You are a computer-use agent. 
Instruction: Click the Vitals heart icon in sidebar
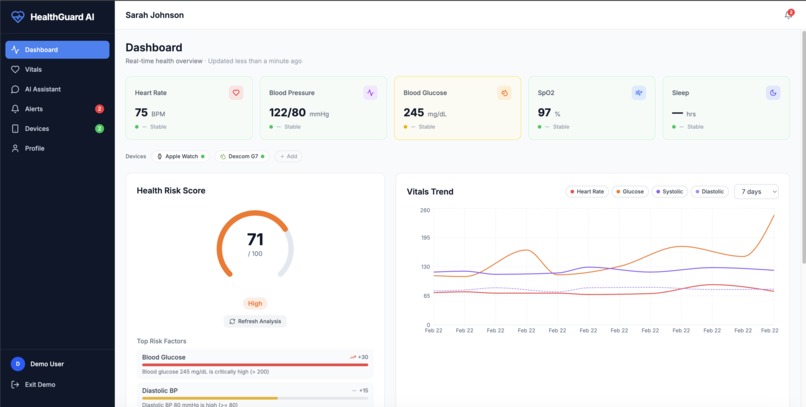[x=15, y=69]
